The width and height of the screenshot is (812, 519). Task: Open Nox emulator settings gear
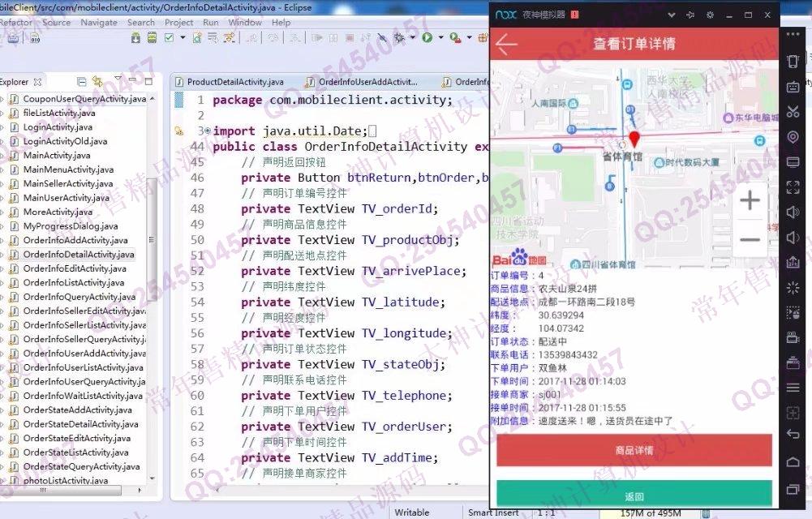710,15
